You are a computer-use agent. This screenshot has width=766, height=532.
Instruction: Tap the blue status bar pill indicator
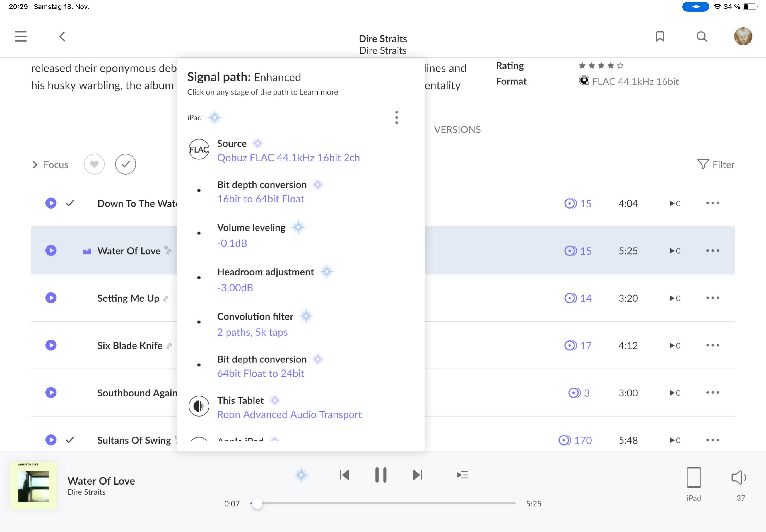click(x=695, y=7)
